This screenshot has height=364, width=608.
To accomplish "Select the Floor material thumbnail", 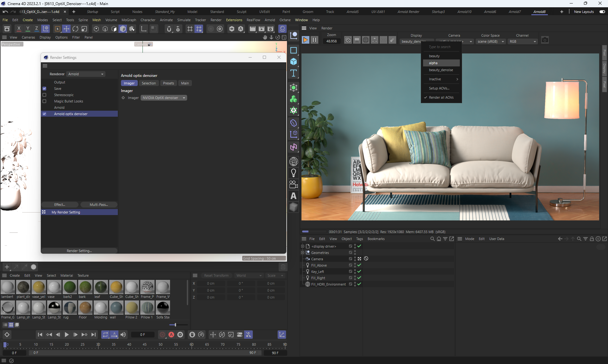I will 85,307.
